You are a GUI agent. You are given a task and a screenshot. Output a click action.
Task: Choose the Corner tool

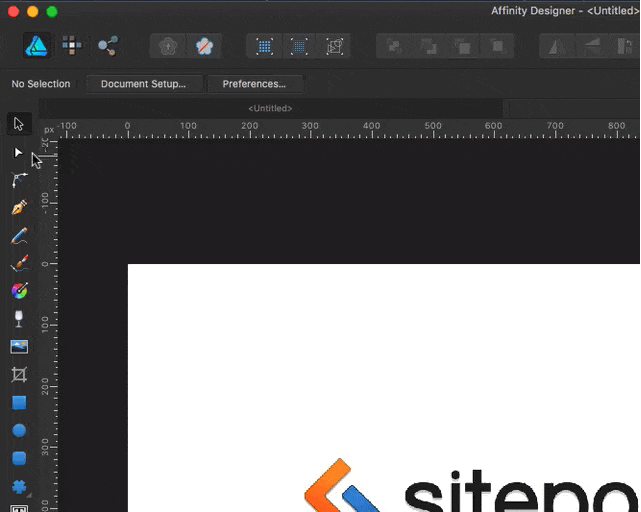click(x=19, y=180)
